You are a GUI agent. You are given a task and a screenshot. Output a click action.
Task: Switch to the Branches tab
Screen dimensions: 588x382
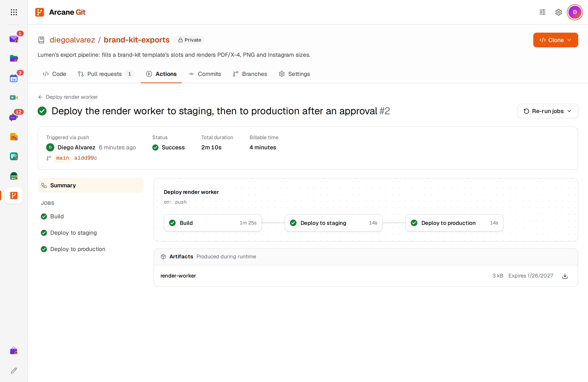(250, 74)
